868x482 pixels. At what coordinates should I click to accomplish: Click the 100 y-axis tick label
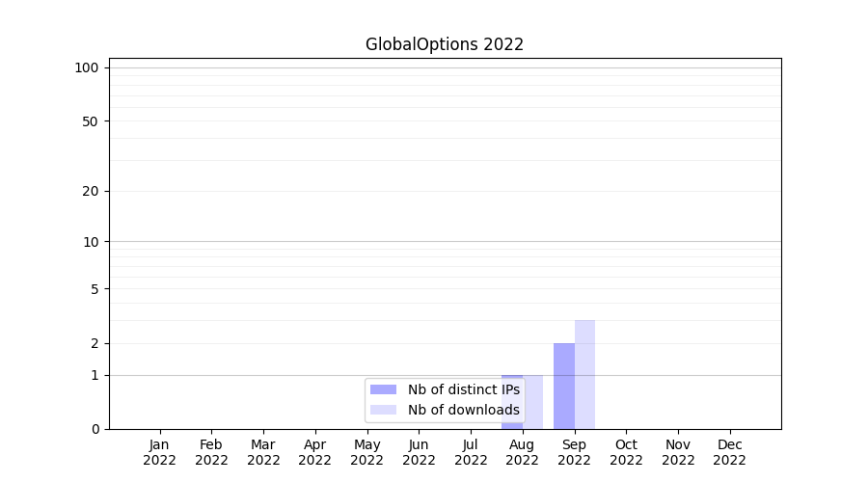87,67
